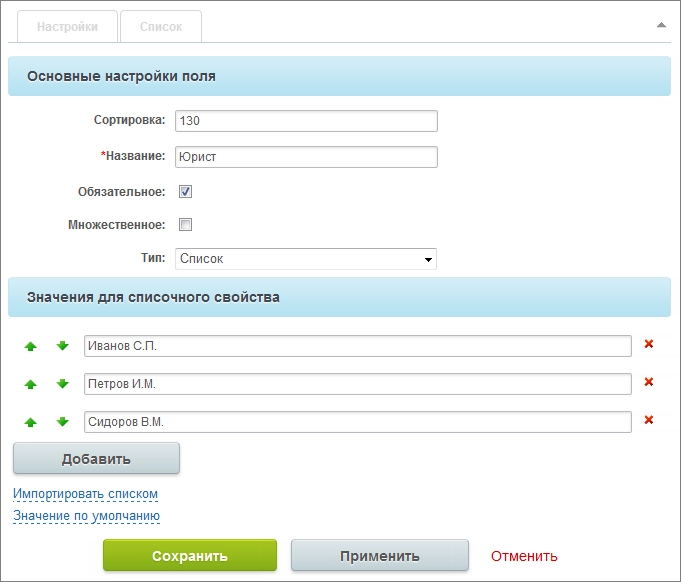Move Иванов С.П. value down

[x=62, y=346]
